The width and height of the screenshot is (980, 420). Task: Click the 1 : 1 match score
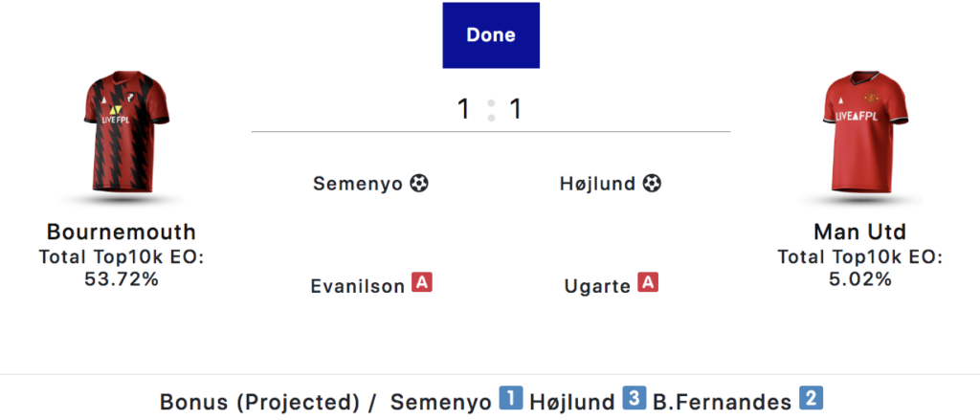click(490, 109)
